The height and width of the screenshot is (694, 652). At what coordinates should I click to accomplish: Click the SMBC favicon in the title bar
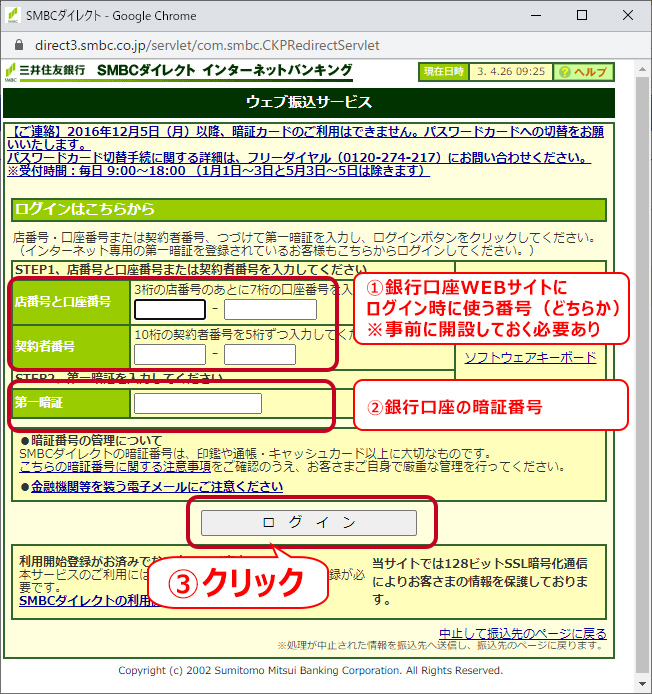[12, 15]
